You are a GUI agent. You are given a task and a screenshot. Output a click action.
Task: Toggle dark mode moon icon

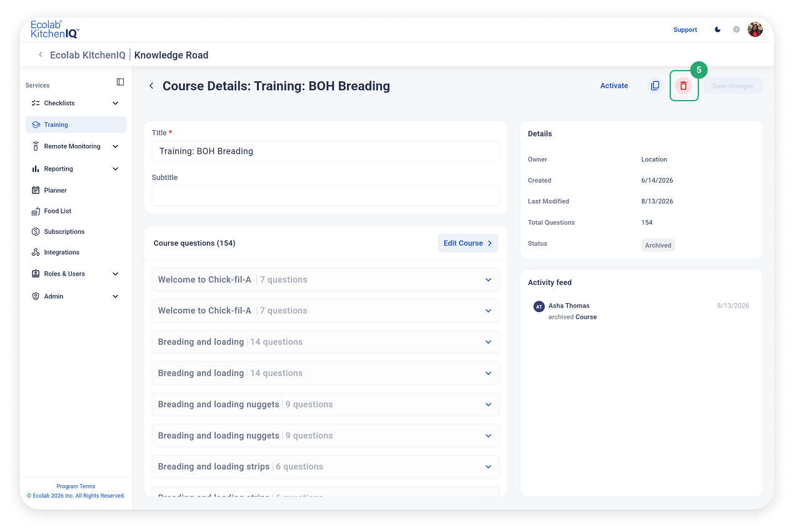tap(718, 29)
